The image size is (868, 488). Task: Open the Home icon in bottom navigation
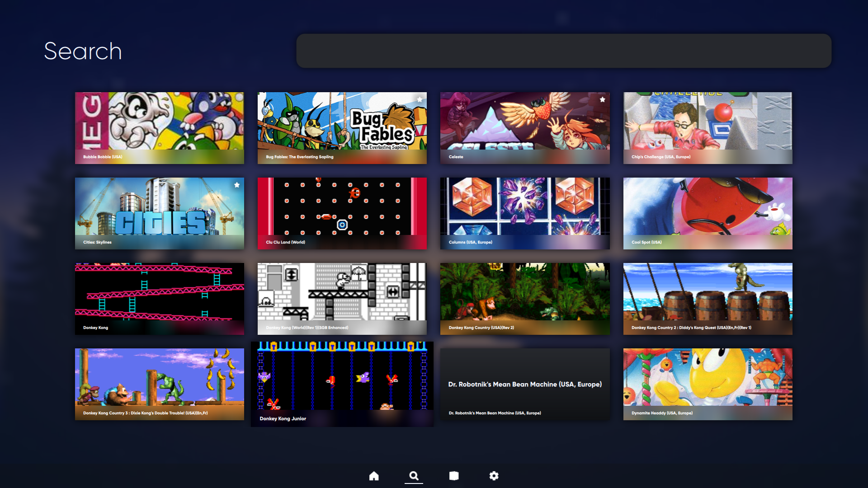(374, 476)
